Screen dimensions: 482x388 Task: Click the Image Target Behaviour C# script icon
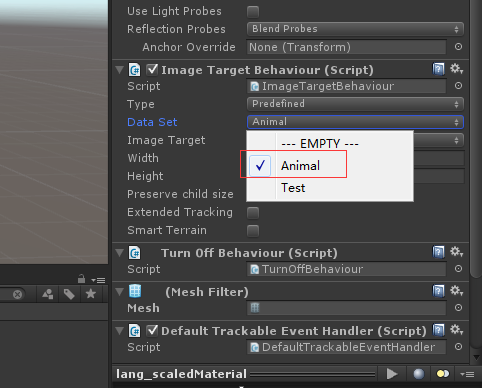tap(135, 70)
